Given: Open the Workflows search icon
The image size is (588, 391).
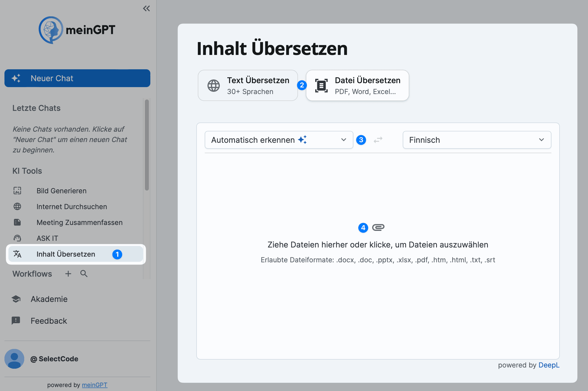Looking at the screenshot, I should (x=84, y=273).
